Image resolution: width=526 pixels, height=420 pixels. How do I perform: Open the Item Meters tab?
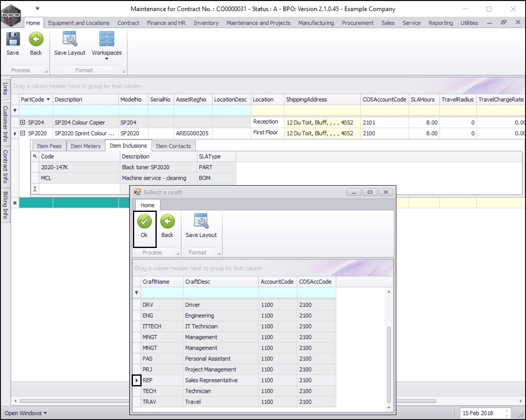click(x=85, y=146)
